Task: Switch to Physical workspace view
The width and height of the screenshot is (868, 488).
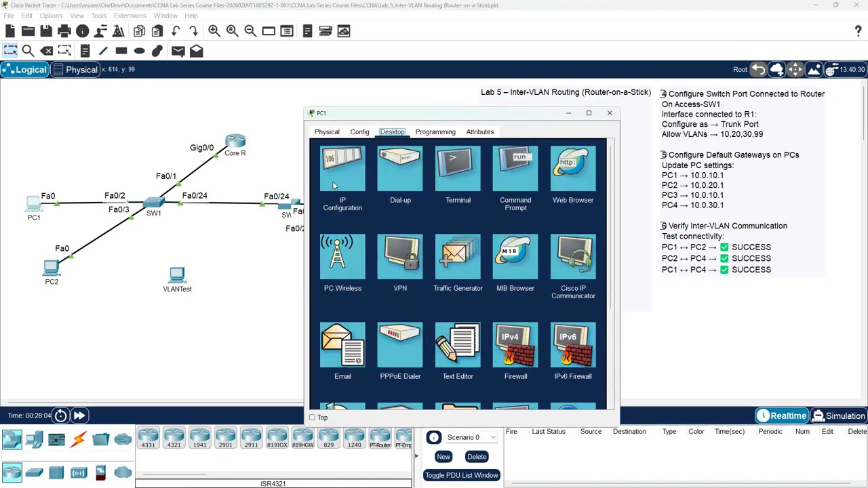Action: point(75,69)
